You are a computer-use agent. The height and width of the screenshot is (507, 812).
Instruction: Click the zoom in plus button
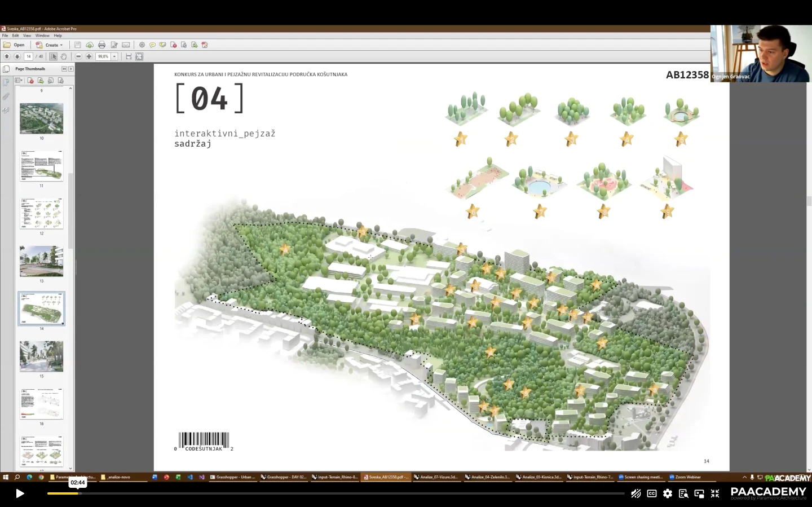point(89,56)
